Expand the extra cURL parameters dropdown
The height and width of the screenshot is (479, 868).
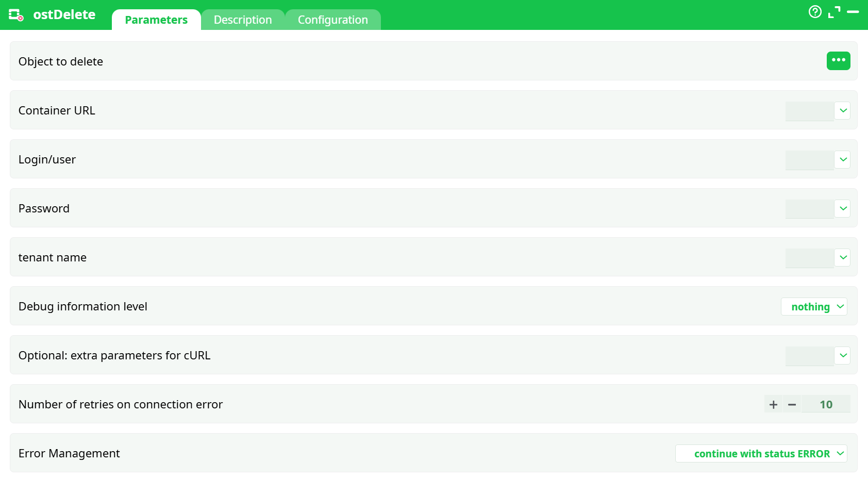click(843, 355)
